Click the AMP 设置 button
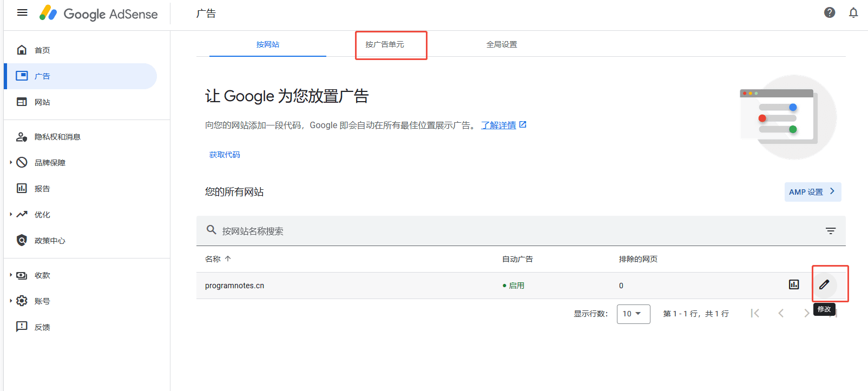Viewport: 868px width, 391px height. pos(812,192)
